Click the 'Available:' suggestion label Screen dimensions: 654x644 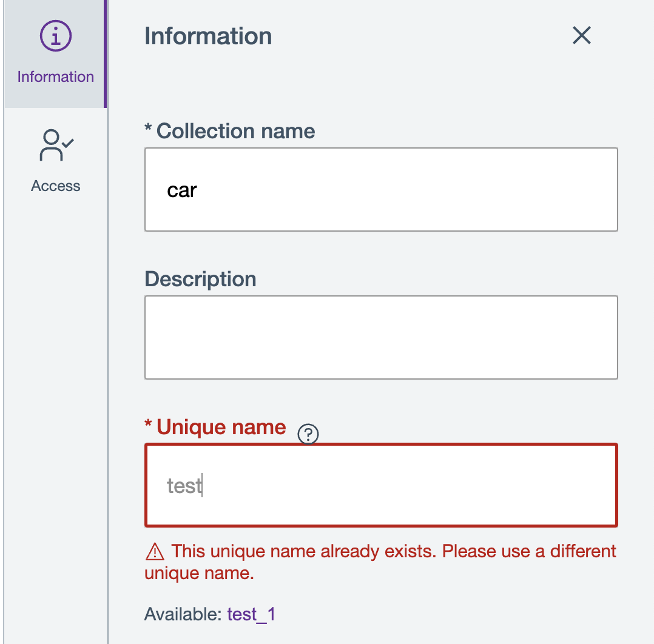(183, 614)
